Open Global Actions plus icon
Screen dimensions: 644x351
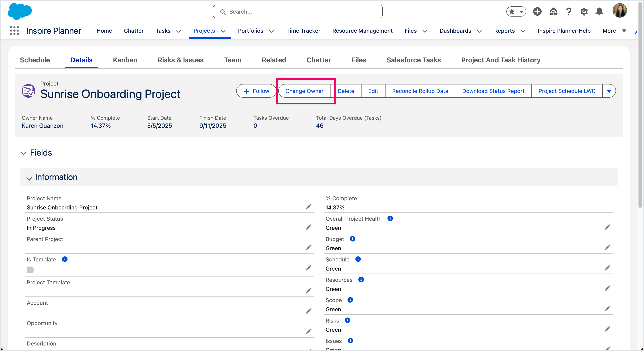[537, 11]
